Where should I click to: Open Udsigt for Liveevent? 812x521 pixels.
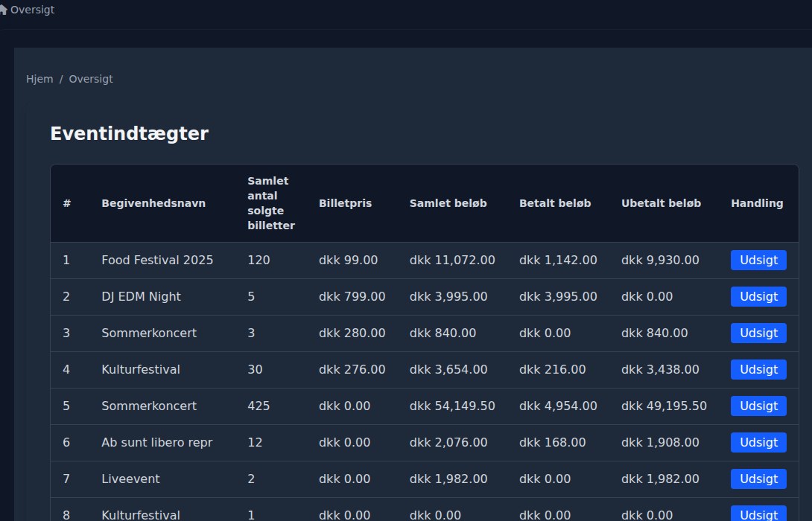pyautogui.click(x=758, y=479)
